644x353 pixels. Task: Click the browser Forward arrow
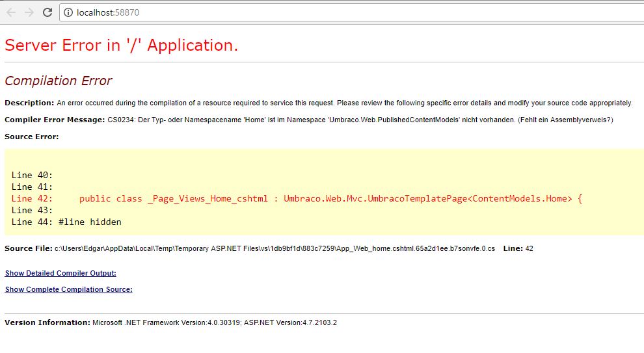[x=29, y=12]
